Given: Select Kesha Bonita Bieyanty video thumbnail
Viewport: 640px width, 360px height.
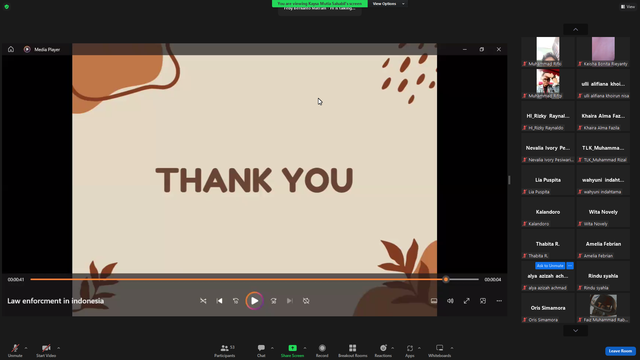Looking at the screenshot, I should [603, 52].
